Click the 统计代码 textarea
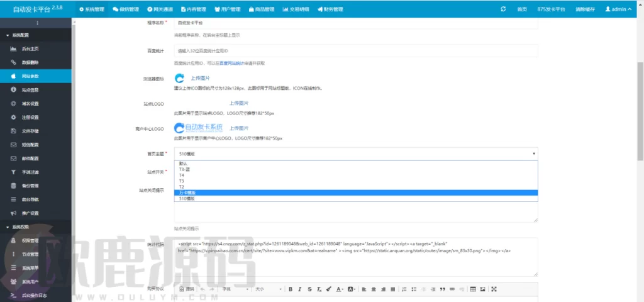This screenshot has height=302, width=644. click(356, 257)
